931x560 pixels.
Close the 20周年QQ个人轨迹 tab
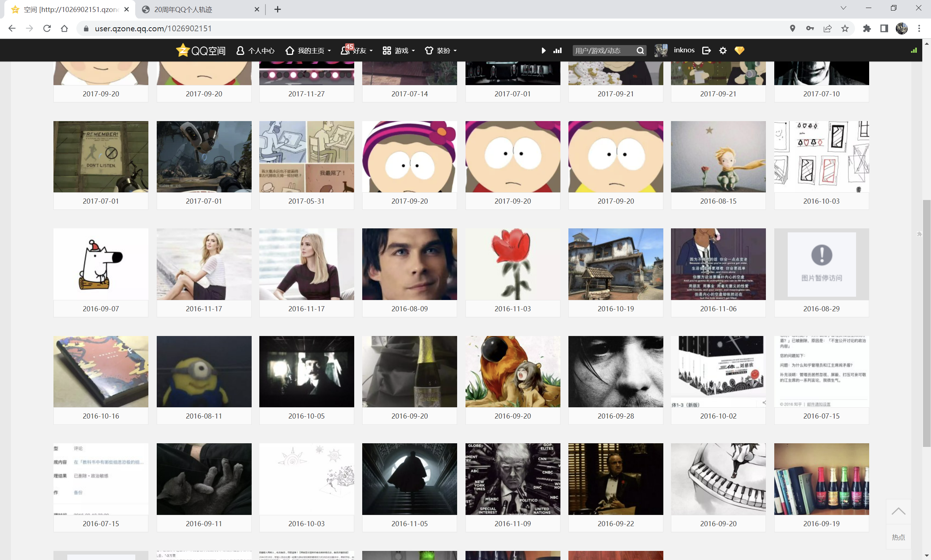point(257,9)
